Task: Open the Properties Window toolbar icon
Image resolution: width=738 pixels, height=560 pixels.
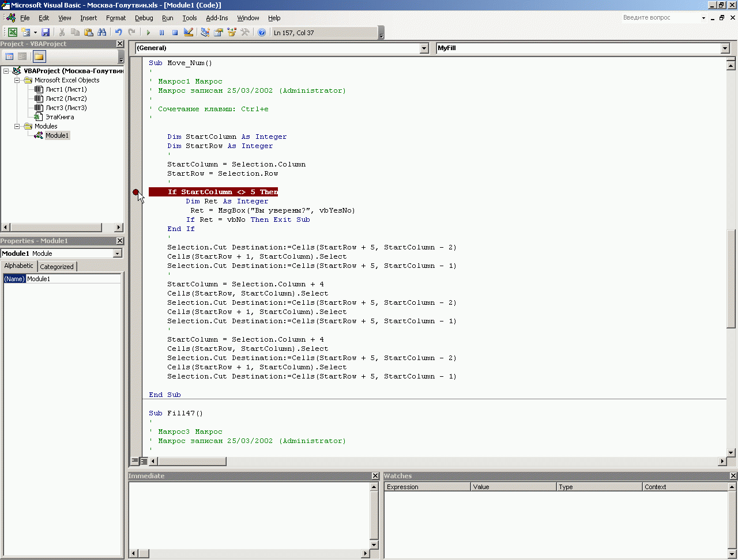Action: click(x=218, y=33)
